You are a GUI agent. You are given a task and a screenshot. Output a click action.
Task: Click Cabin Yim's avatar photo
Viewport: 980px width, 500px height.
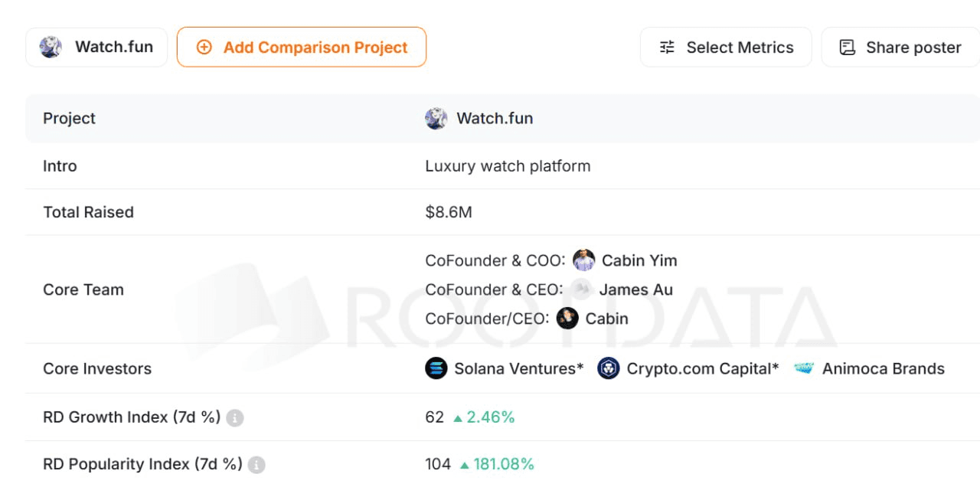(x=583, y=260)
